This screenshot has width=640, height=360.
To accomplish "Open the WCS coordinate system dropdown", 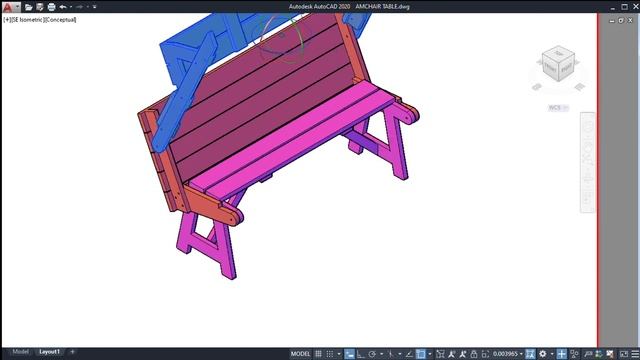I will pyautogui.click(x=558, y=108).
